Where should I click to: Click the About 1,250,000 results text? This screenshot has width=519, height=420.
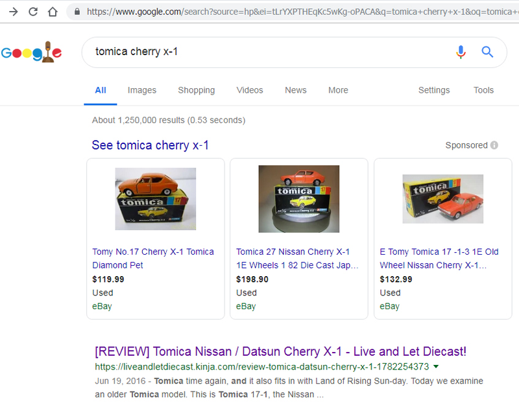(169, 120)
